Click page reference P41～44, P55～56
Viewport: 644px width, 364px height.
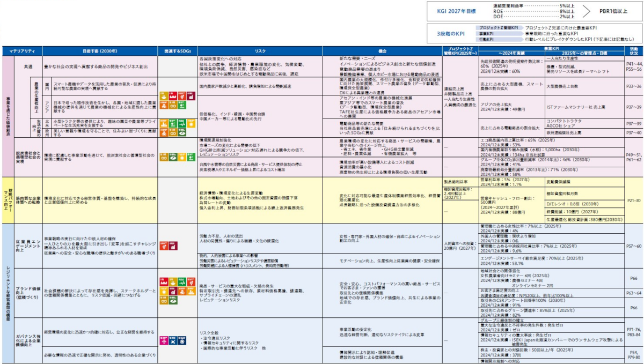coord(634,66)
